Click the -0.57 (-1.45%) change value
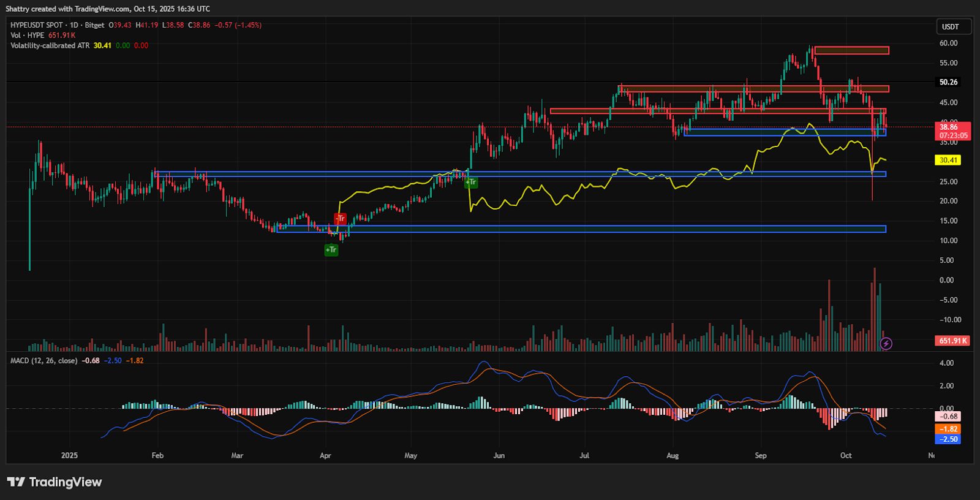 click(x=238, y=25)
